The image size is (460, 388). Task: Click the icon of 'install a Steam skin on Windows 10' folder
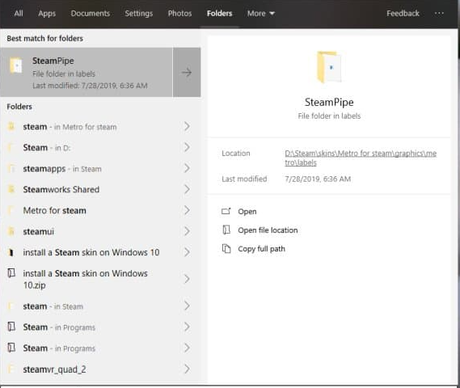[x=11, y=252]
